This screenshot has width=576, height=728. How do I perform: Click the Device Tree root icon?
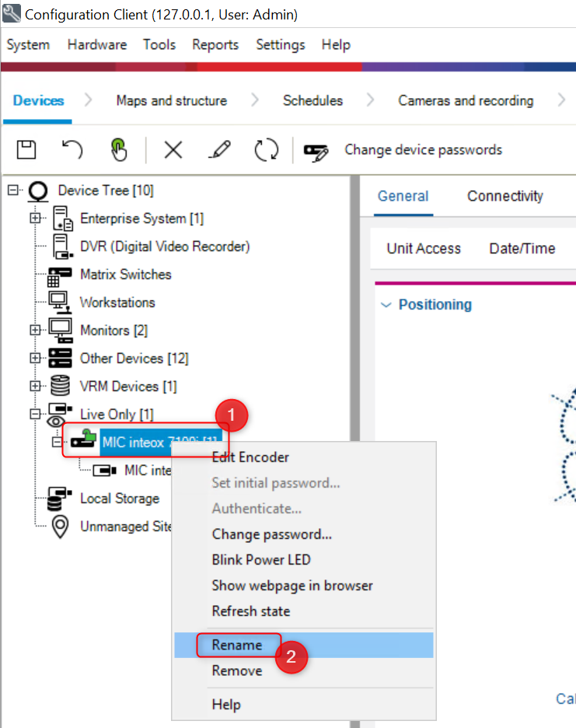coord(38,191)
